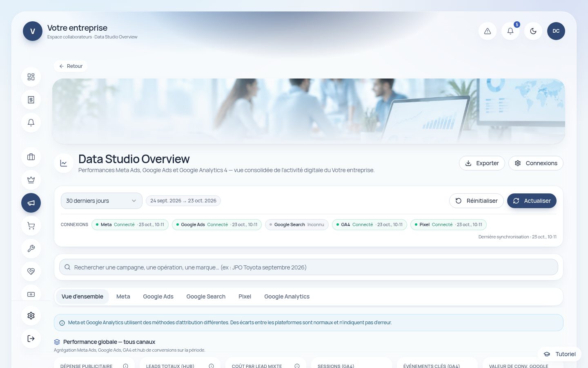Viewport: 588px width, 368px height.
Task: Open the banknote icon in sidebar
Action: pyautogui.click(x=31, y=294)
